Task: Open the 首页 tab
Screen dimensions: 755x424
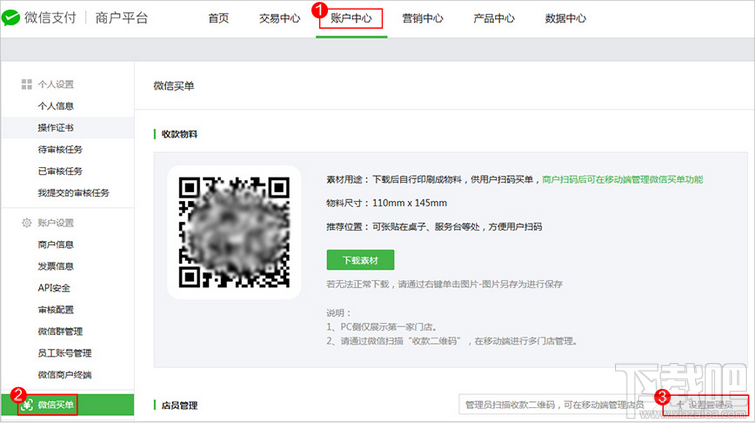Action: [x=219, y=18]
